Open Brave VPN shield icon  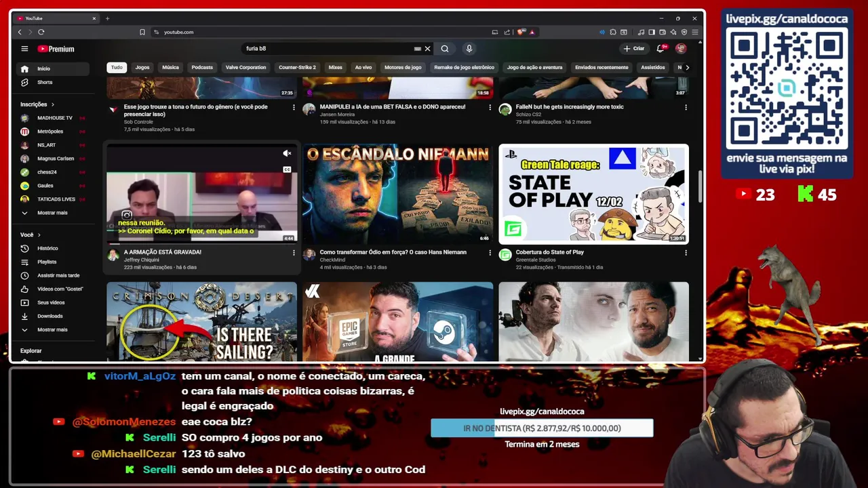(x=684, y=32)
